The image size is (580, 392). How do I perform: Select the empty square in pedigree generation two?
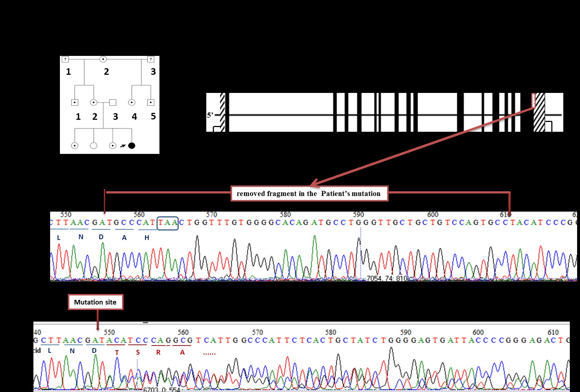(113, 102)
